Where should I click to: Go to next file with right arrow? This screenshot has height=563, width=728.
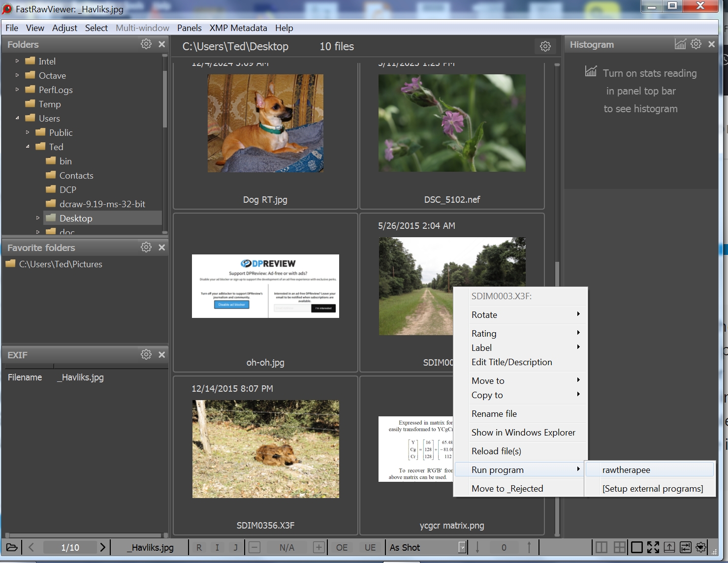pyautogui.click(x=102, y=547)
